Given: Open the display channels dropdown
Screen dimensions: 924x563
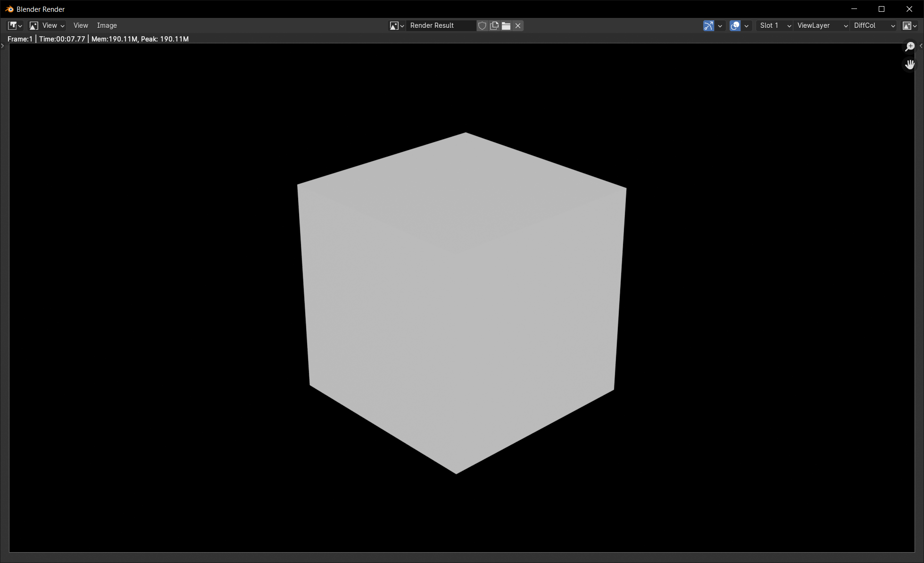Looking at the screenshot, I should [909, 25].
